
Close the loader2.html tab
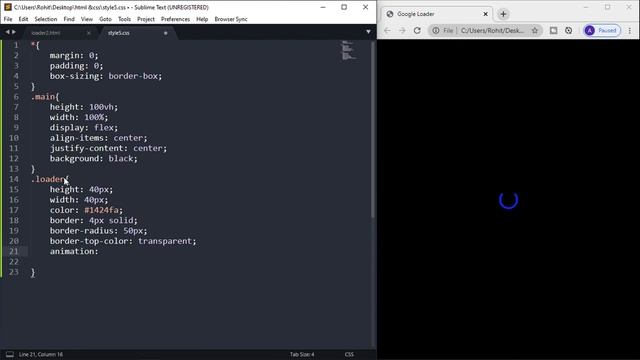coord(89,33)
